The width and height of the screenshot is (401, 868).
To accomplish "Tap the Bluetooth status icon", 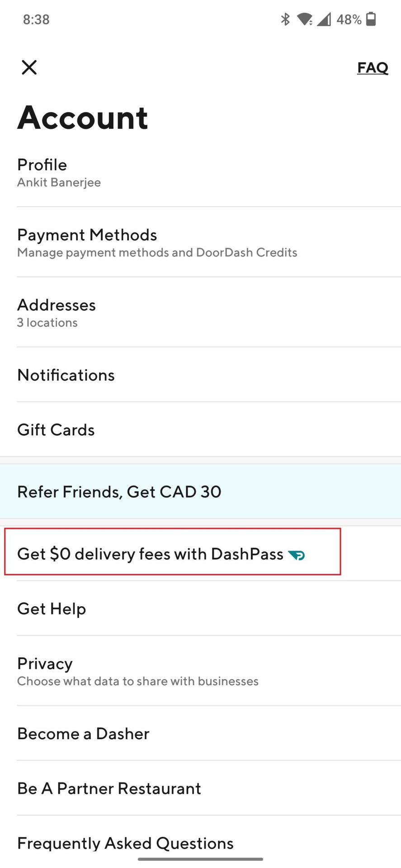I will pyautogui.click(x=285, y=19).
